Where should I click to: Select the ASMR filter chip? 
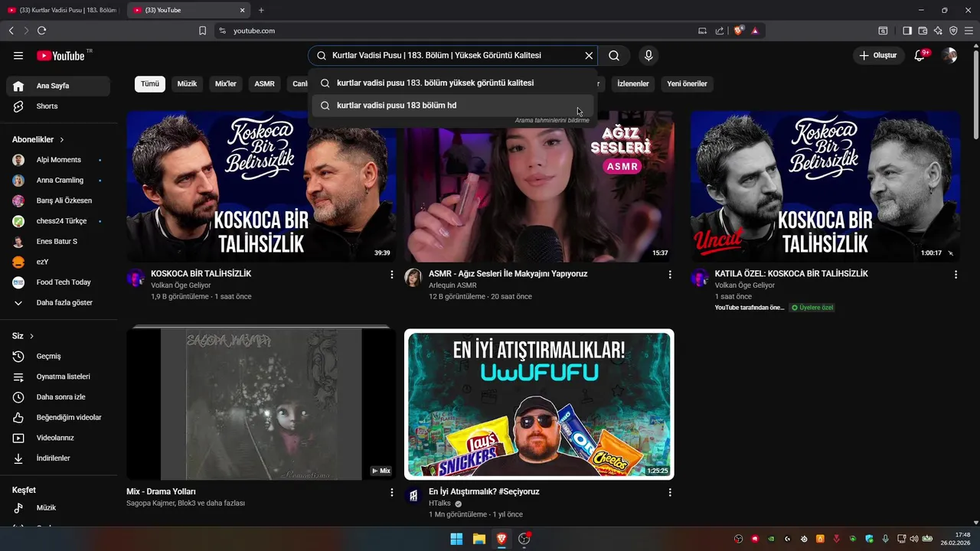265,84
